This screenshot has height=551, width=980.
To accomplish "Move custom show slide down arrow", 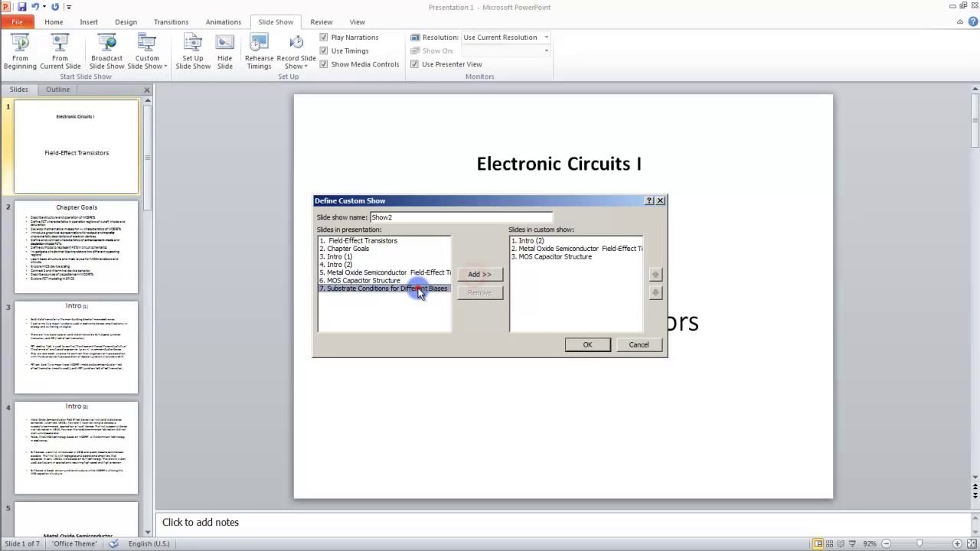I will tap(655, 292).
